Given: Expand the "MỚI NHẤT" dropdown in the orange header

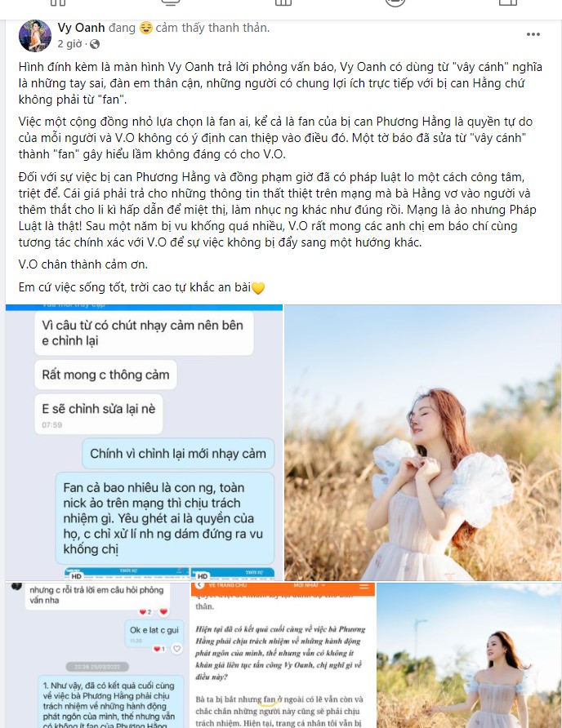Looking at the screenshot, I should pyautogui.click(x=310, y=585).
